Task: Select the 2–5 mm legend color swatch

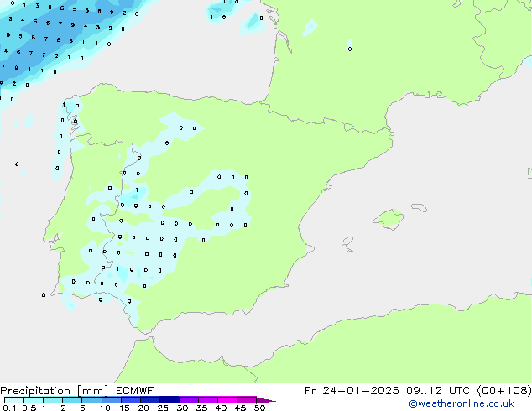Action: click(72, 400)
